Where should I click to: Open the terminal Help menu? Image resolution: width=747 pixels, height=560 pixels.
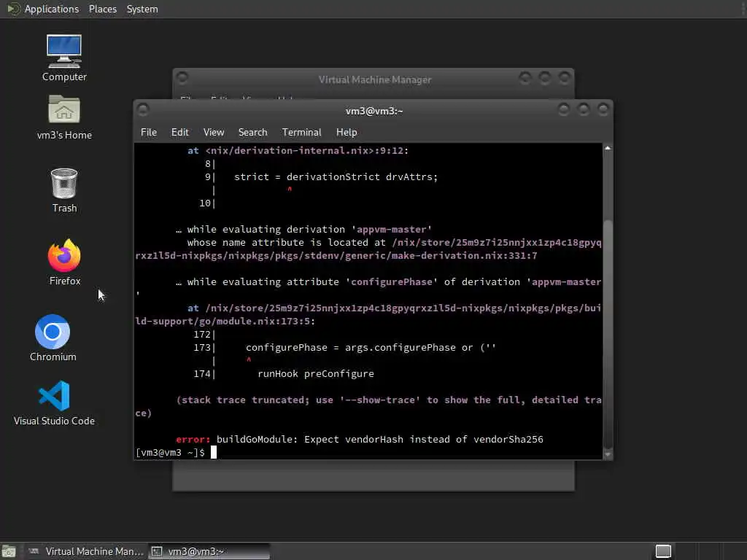tap(347, 133)
